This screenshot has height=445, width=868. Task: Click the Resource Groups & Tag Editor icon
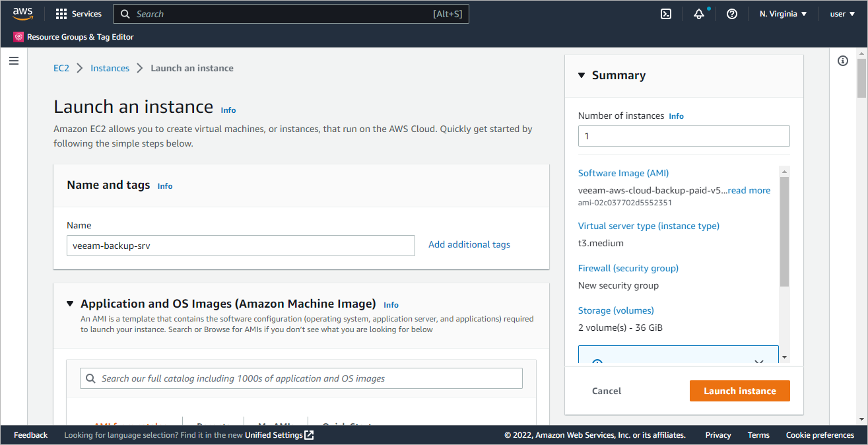[x=18, y=37]
